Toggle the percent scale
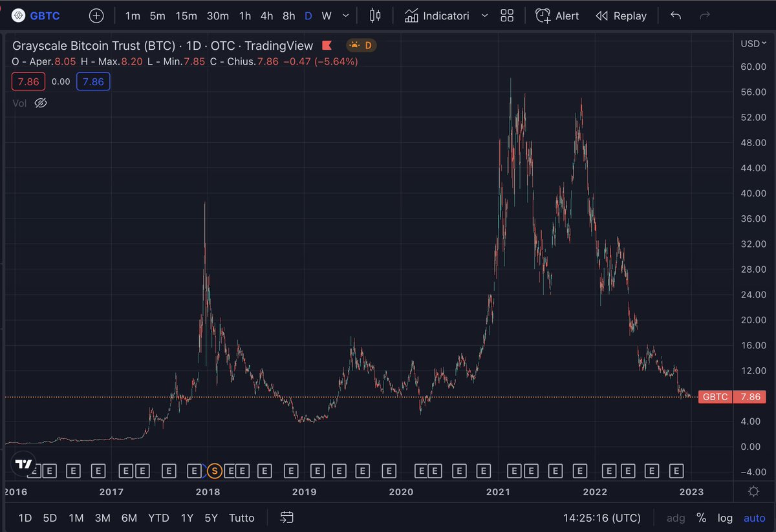 click(701, 518)
